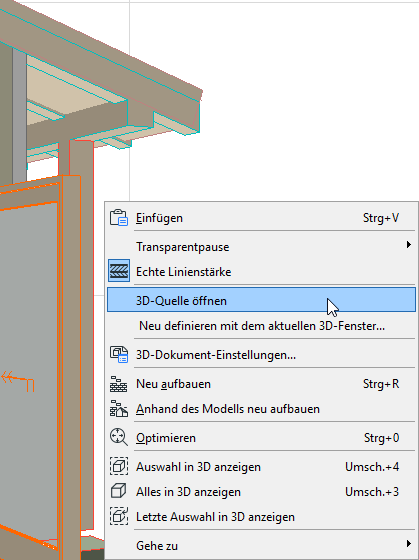Click the Neu aufbauen brick icon
This screenshot has height=560, width=419.
119,384
